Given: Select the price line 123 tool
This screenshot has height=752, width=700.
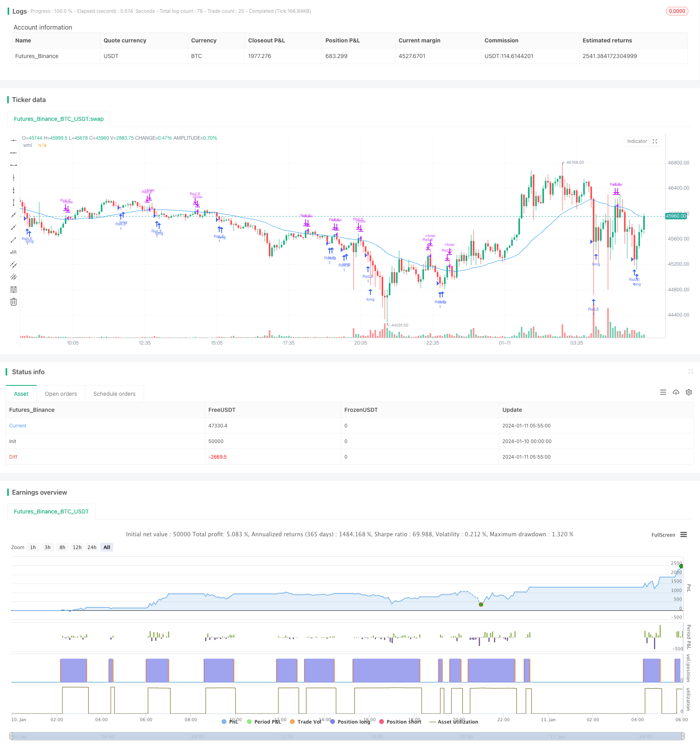Looking at the screenshot, I should coord(14,252).
